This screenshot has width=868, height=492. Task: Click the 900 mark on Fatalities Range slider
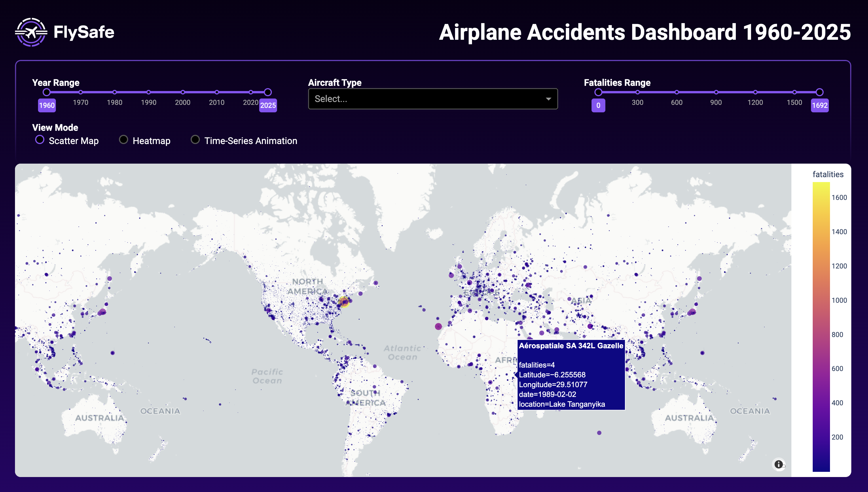[x=716, y=92]
